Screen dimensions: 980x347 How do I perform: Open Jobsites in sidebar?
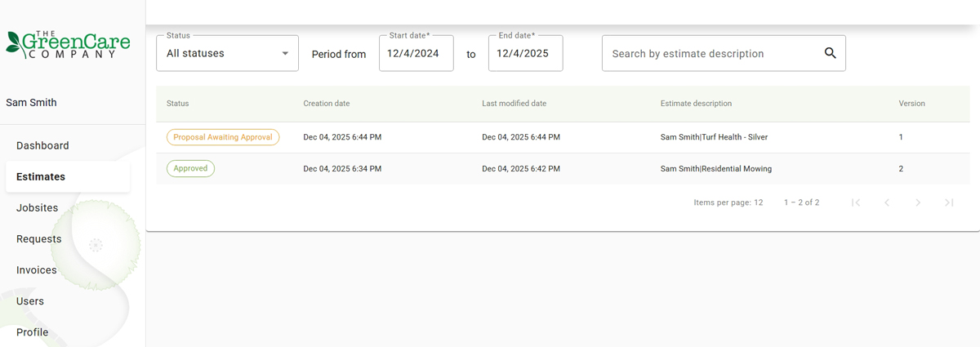tap(38, 207)
